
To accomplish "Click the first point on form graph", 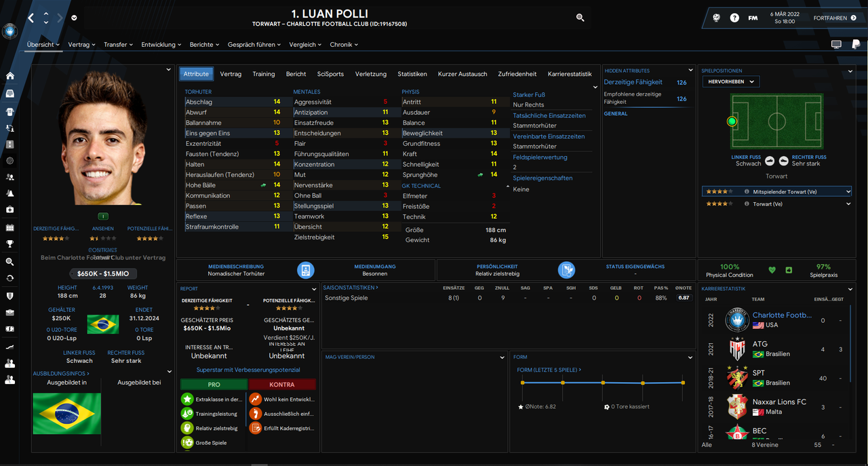I will (522, 383).
